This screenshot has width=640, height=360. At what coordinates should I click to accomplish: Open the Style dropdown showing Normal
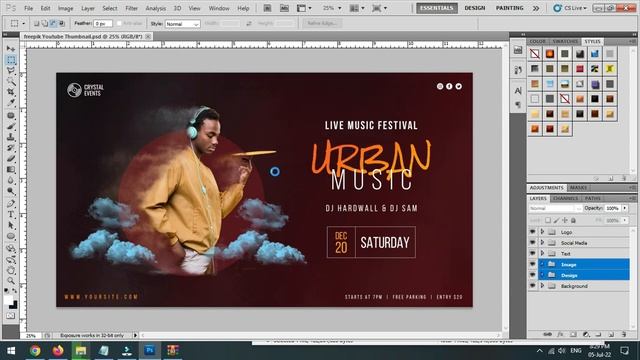point(182,24)
